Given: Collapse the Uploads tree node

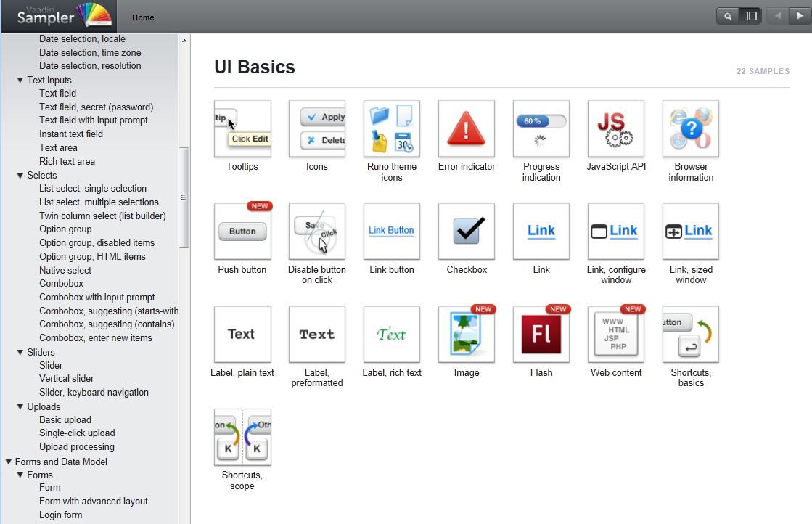Looking at the screenshot, I should pyautogui.click(x=20, y=407).
